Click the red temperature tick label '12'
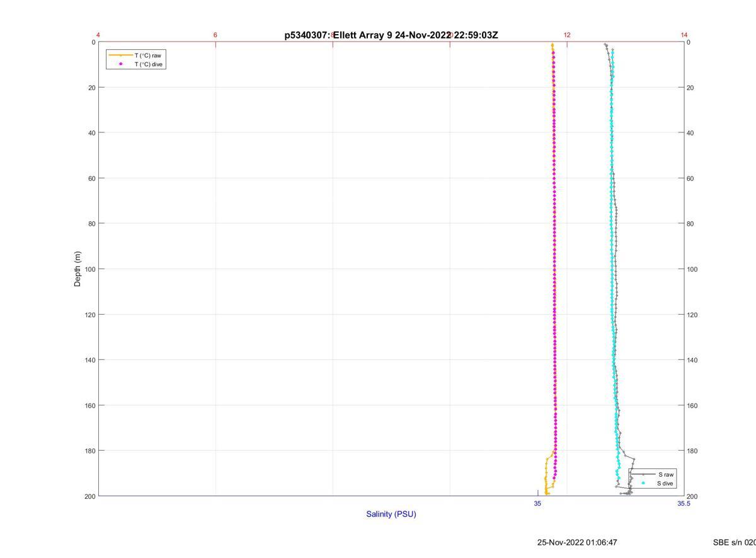Viewport: 756px width, 558px height. pos(567,35)
